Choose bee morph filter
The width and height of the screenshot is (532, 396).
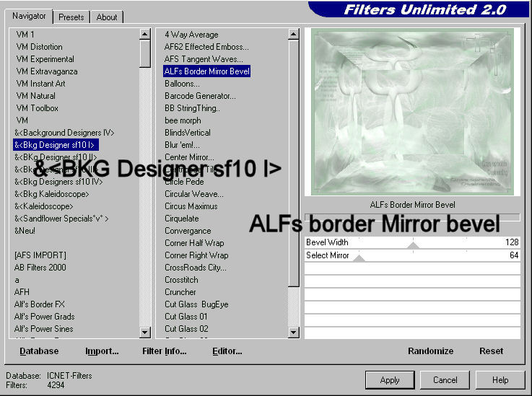click(x=183, y=120)
